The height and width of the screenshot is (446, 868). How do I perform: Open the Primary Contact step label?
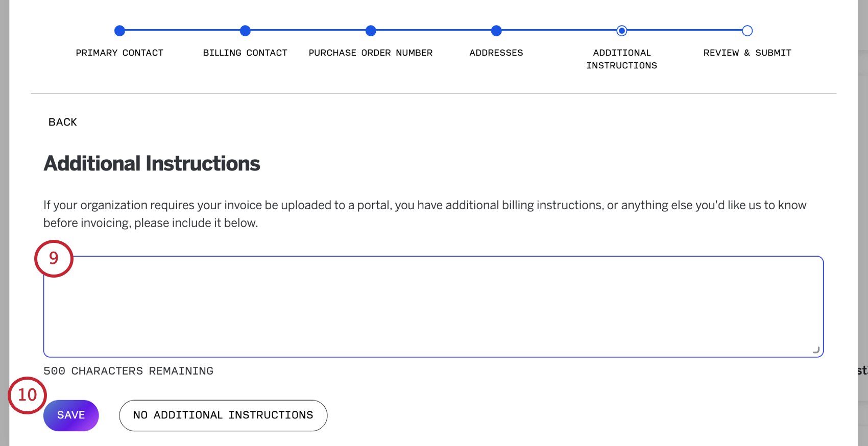(x=119, y=53)
